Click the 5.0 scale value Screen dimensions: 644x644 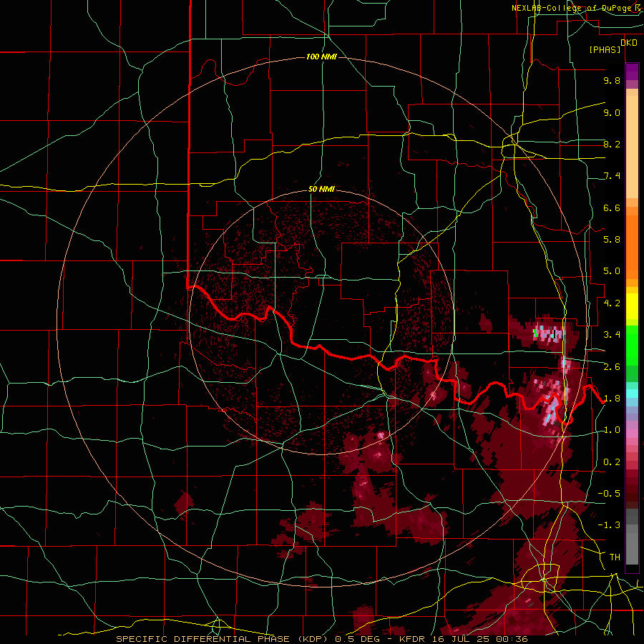coord(612,271)
